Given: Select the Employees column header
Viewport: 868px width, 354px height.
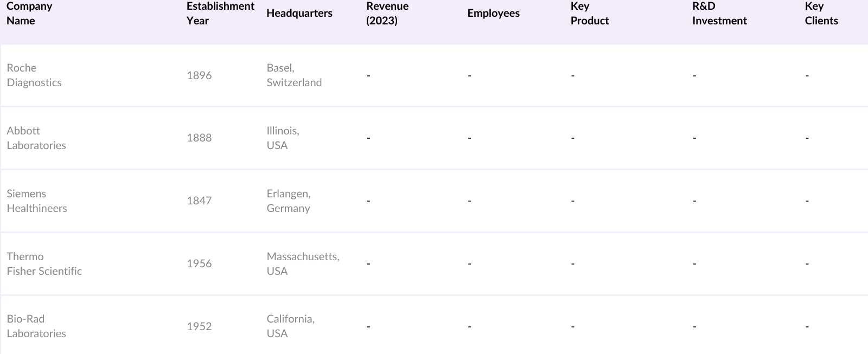Looking at the screenshot, I should click(493, 14).
